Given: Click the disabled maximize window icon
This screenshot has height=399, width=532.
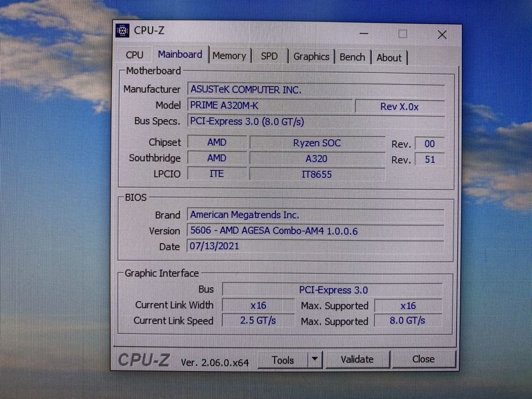Looking at the screenshot, I should (x=403, y=34).
